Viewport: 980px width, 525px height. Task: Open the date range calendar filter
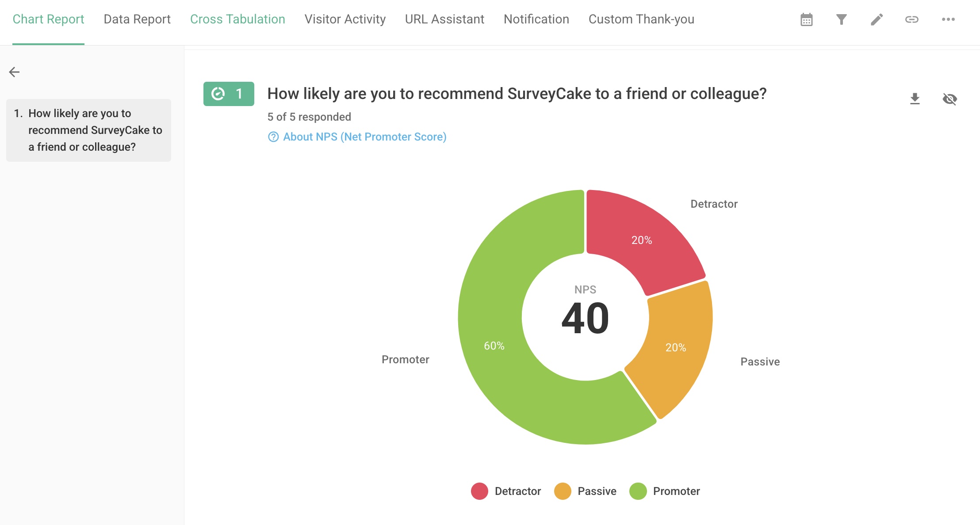coord(806,19)
